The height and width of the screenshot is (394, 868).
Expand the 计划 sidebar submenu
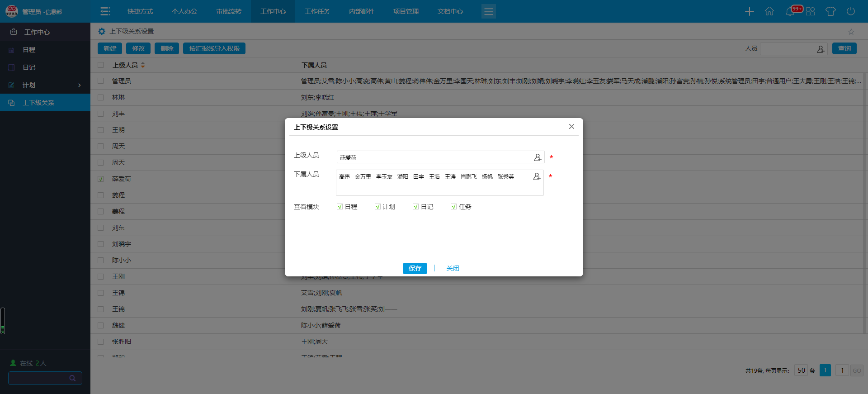click(80, 85)
